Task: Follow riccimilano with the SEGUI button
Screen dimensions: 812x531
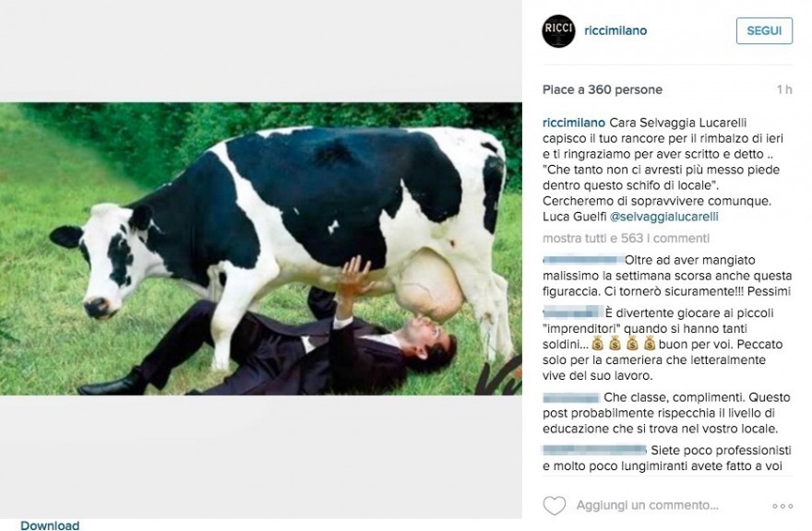Action: 764,31
